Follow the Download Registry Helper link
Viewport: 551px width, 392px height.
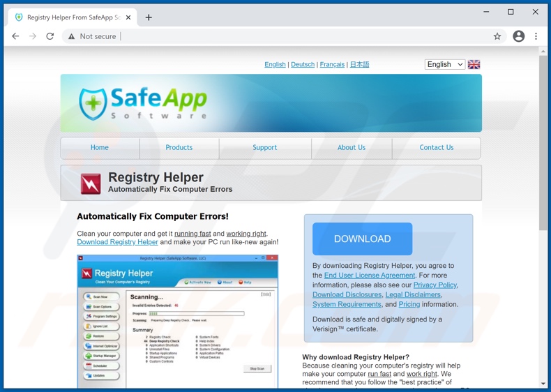point(117,242)
